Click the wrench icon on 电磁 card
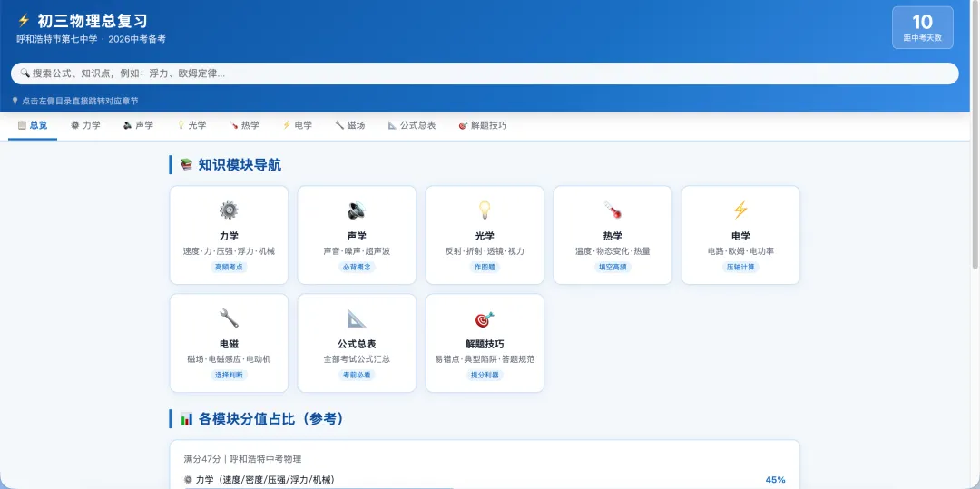This screenshot has height=489, width=980. coord(229,318)
